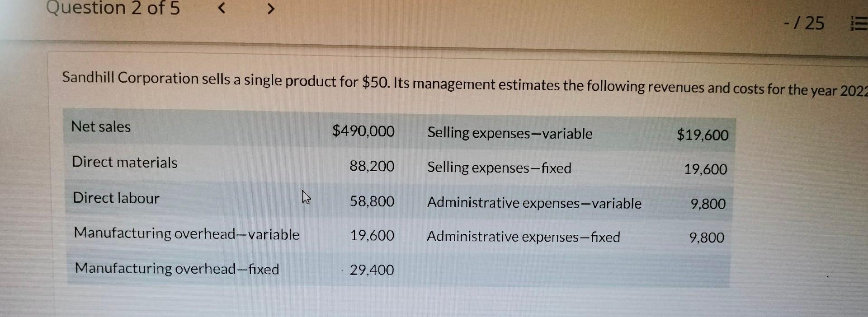Screen dimensions: 868x317
Task: Click the back chevron beside Question 2
Action: (x=222, y=8)
